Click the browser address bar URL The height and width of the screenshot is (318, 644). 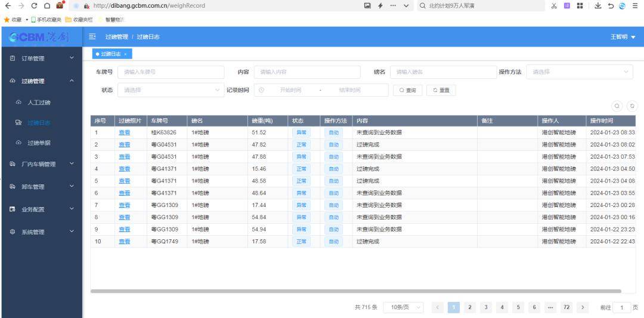coord(149,6)
